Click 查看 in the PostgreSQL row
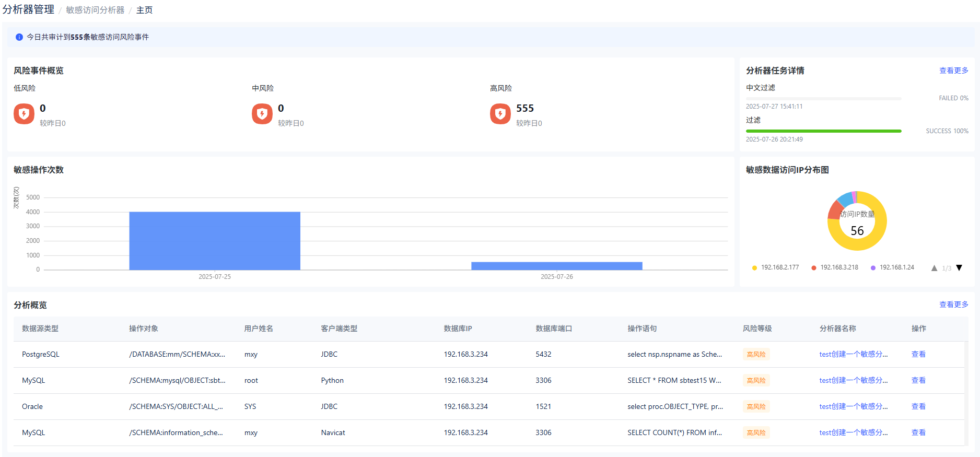980x457 pixels. 918,354
